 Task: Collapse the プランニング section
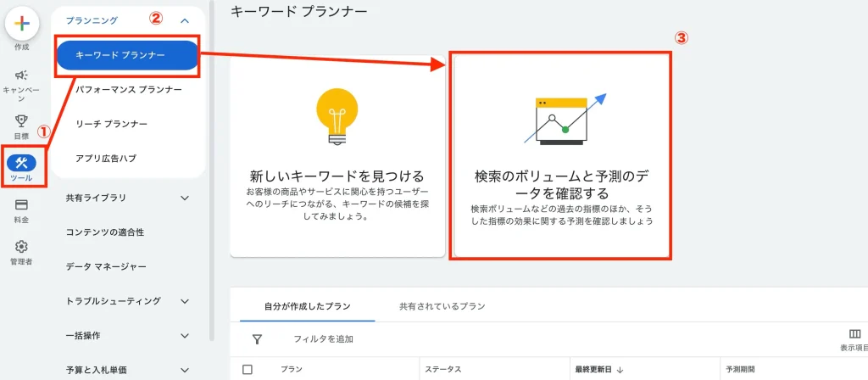pos(185,20)
